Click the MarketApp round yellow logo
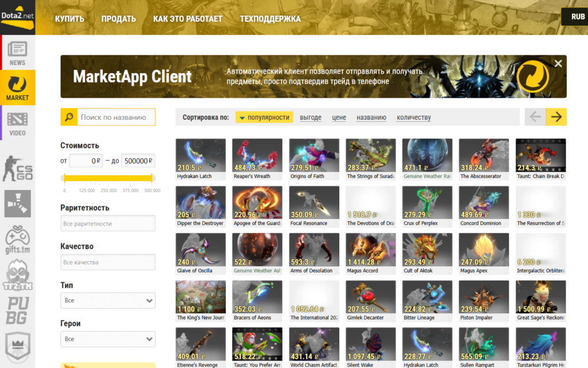This screenshot has height=368, width=588. [x=532, y=76]
